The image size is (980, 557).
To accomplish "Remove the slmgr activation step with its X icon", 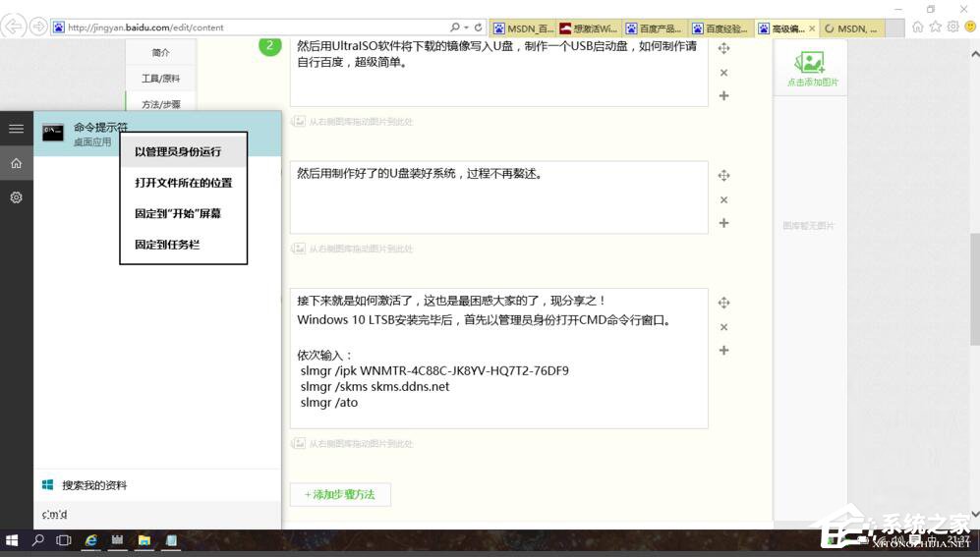I will [x=723, y=327].
